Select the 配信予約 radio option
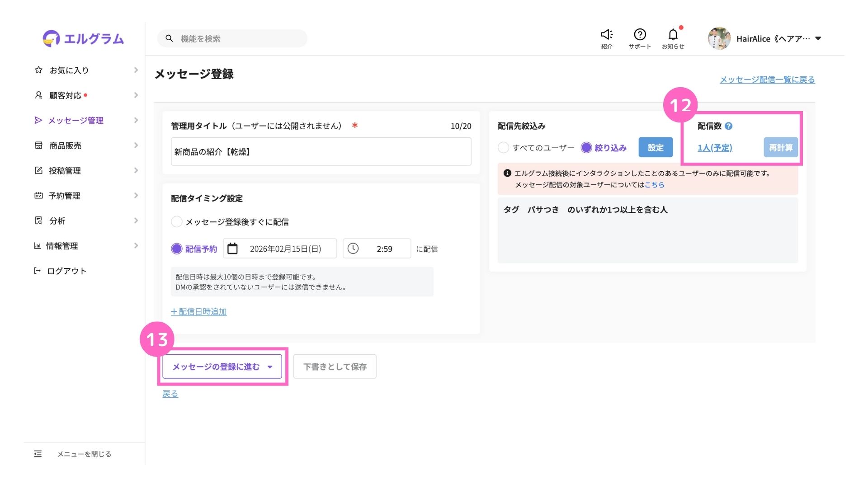This screenshot has height=488, width=868. coord(177,249)
